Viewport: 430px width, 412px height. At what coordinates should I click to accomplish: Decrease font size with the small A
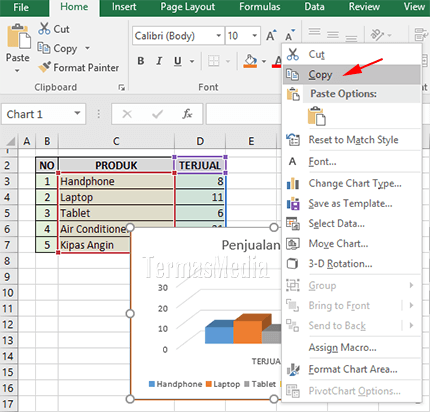289,35
